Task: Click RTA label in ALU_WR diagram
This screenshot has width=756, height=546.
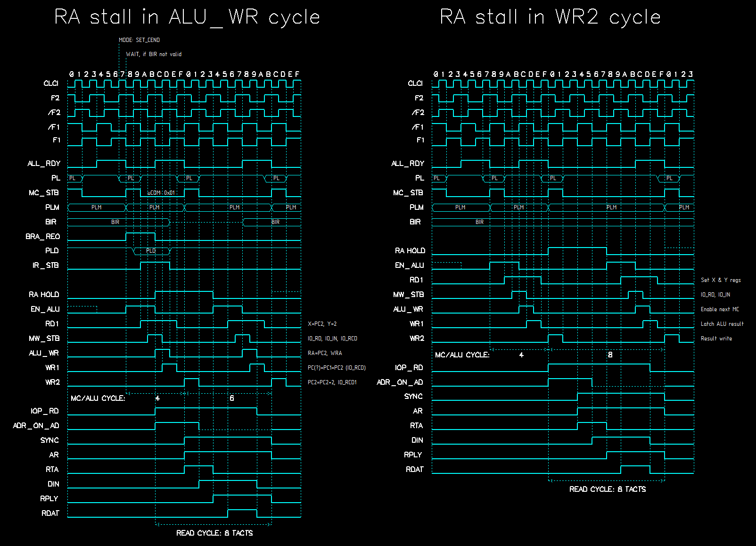Action: [52, 470]
